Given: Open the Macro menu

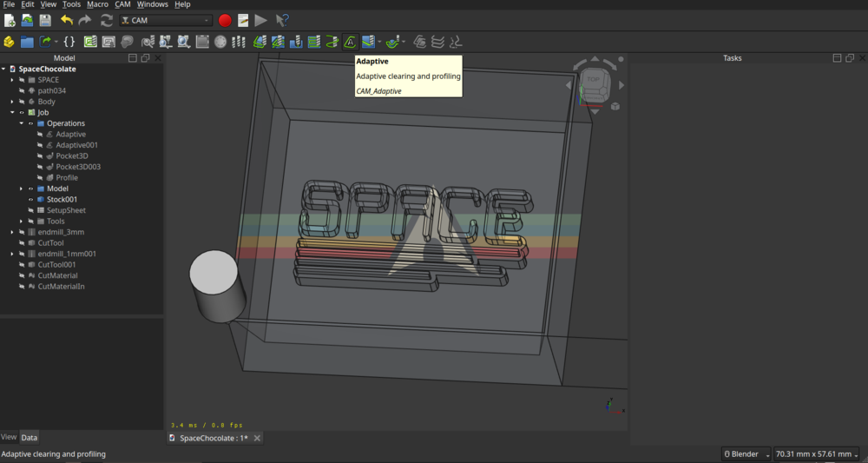Looking at the screenshot, I should point(97,4).
